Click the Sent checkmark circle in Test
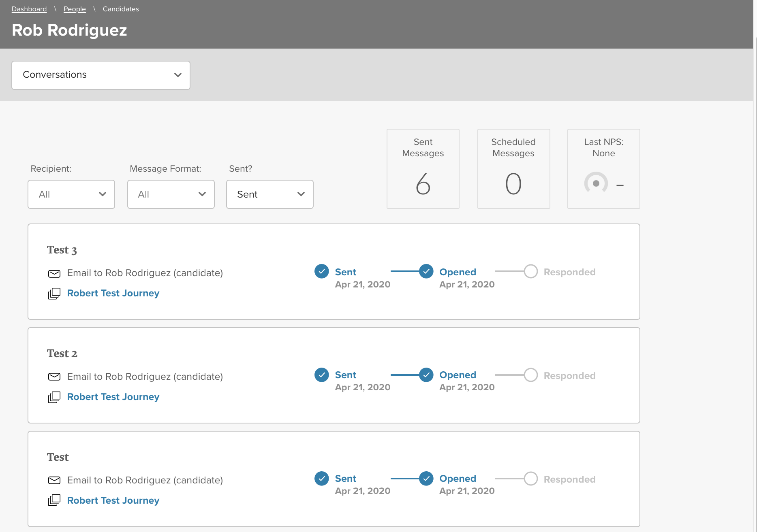The image size is (757, 532). tap(322, 479)
